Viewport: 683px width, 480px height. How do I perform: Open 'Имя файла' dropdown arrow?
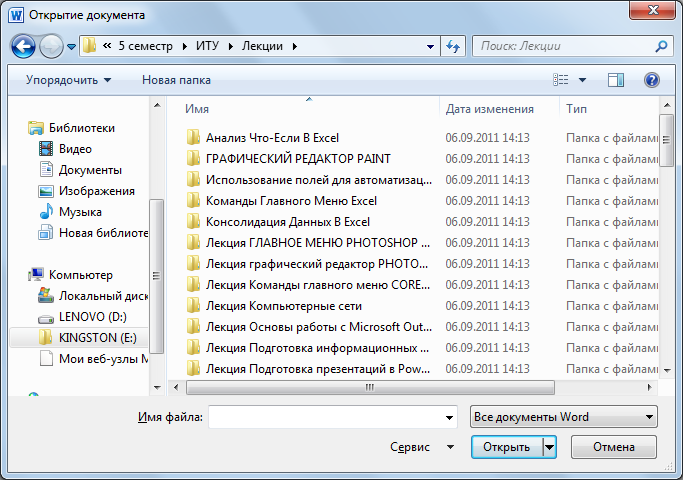point(450,417)
